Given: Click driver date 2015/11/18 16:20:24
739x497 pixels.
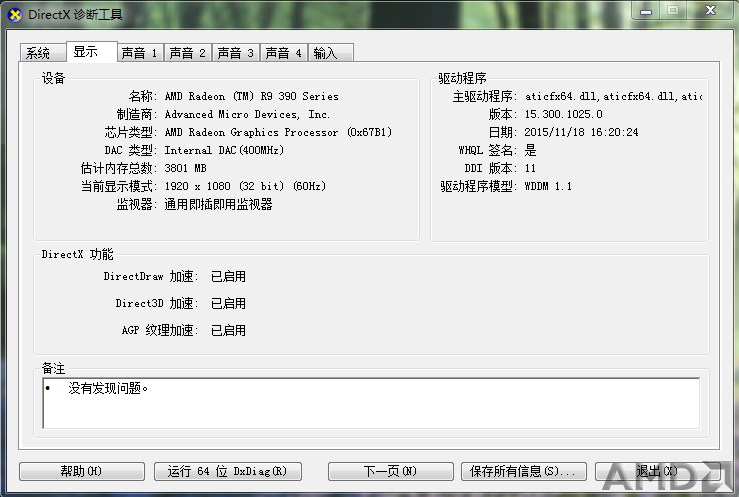Looking at the screenshot, I should (x=581, y=132).
